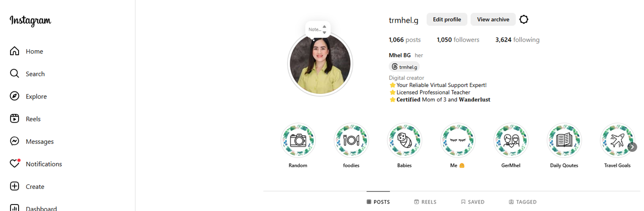The image size is (644, 211).
Task: Switch to the Reels tab
Action: (425, 202)
